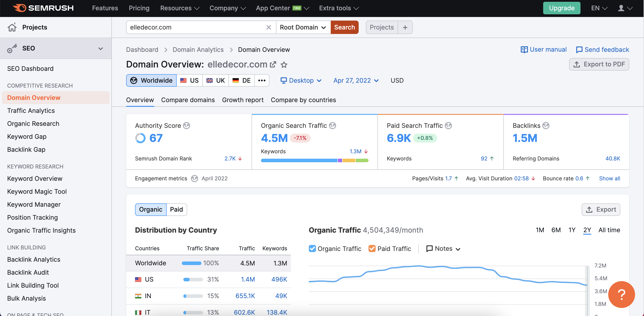Click Referring Domains value 40.8K
Viewport: 644px width, 316px height.
(x=612, y=159)
